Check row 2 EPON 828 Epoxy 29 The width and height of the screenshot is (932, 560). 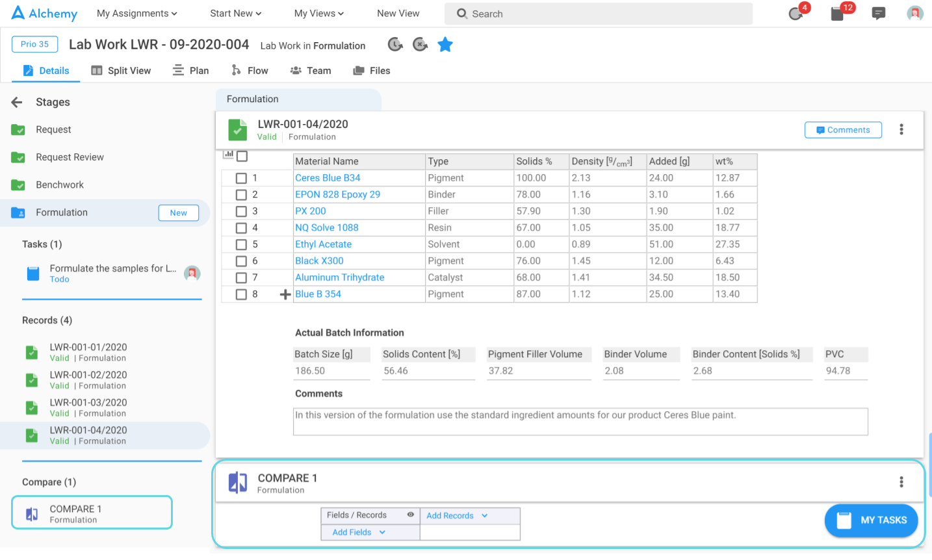[241, 195]
